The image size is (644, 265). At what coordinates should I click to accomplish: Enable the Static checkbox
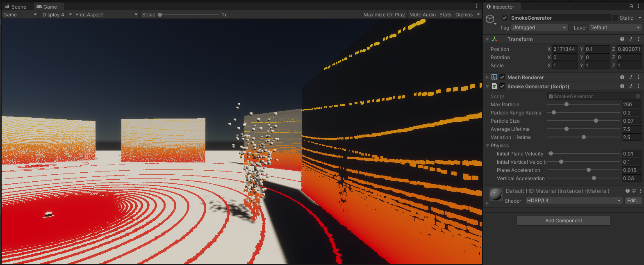[x=615, y=18]
